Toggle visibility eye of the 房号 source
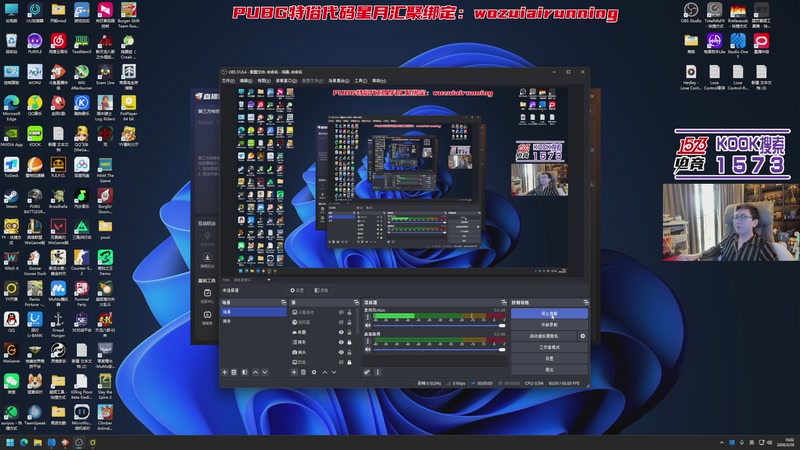This screenshot has width=800, height=450. [341, 342]
